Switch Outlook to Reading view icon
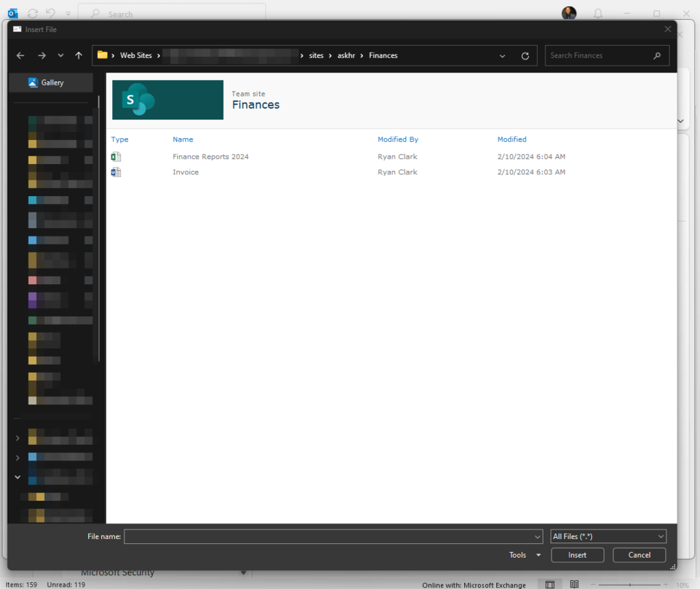The image size is (700, 589). point(574,584)
